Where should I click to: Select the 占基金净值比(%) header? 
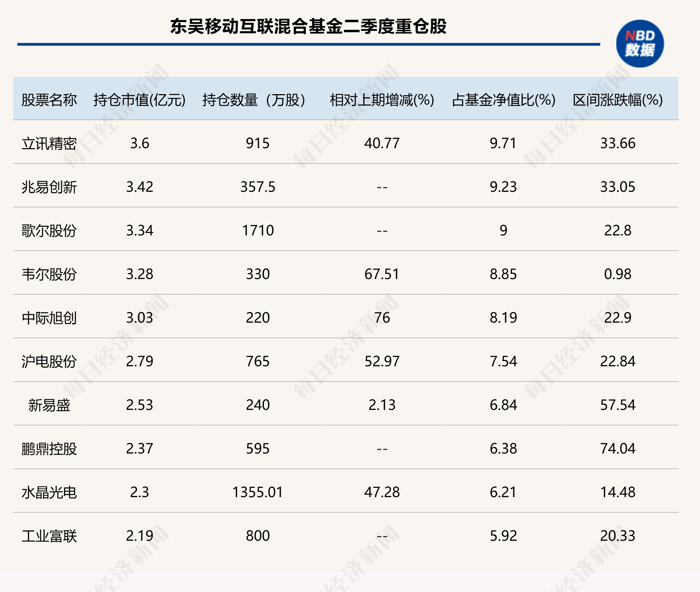(503, 100)
